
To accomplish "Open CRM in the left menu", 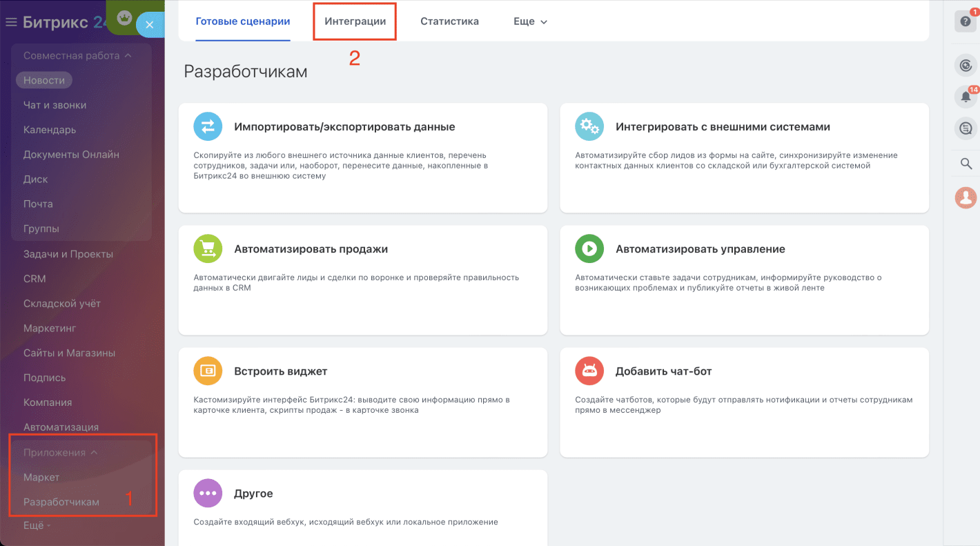I will [35, 279].
